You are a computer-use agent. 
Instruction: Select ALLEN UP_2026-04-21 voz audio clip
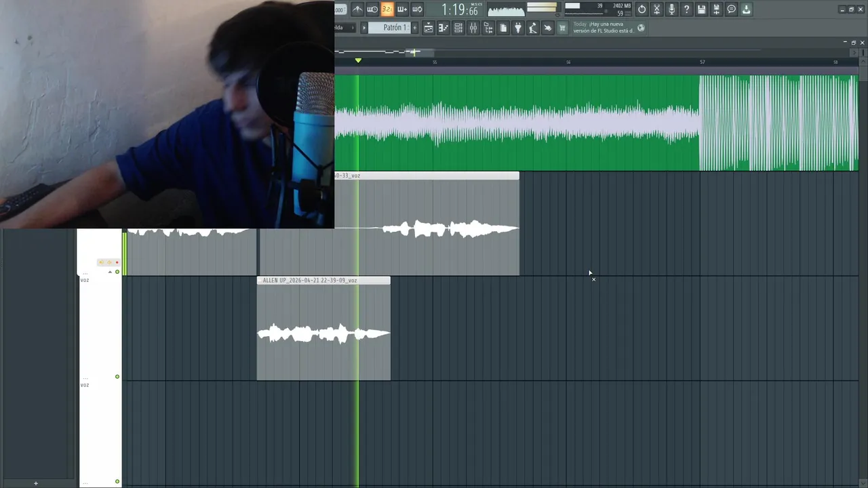point(323,329)
